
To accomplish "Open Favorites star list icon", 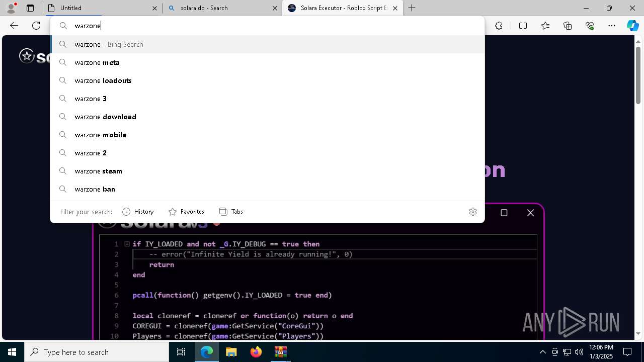I will pos(545,26).
